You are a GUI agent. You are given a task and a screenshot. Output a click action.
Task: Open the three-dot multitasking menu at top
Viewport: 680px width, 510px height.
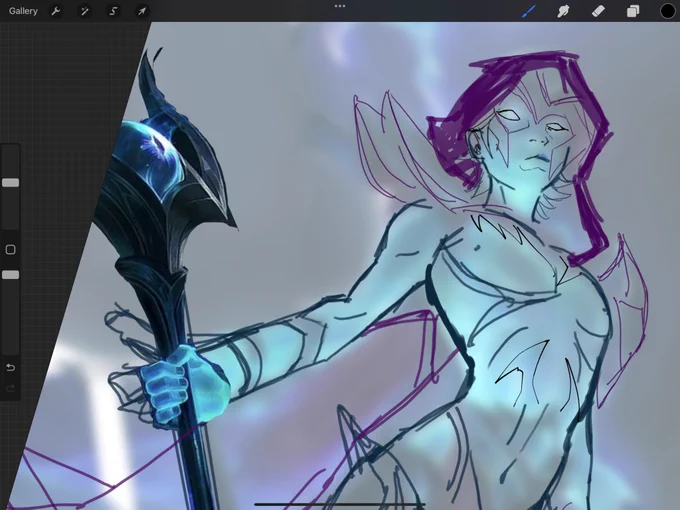click(340, 6)
